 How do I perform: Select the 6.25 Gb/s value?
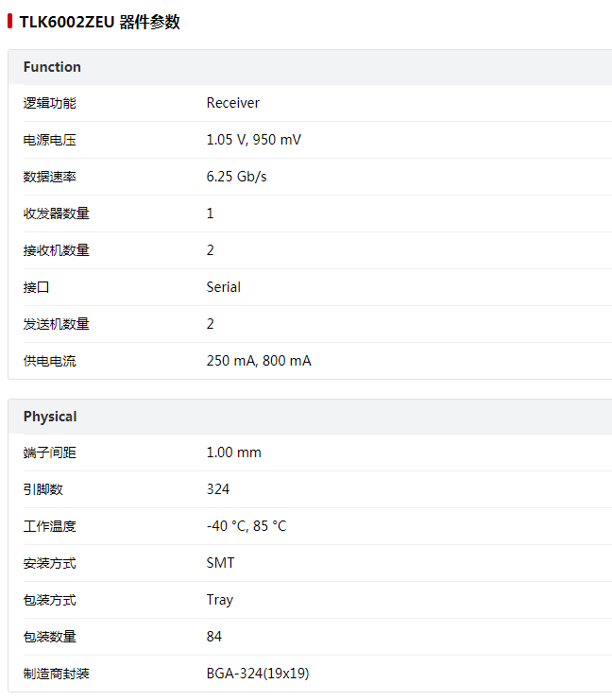[236, 177]
